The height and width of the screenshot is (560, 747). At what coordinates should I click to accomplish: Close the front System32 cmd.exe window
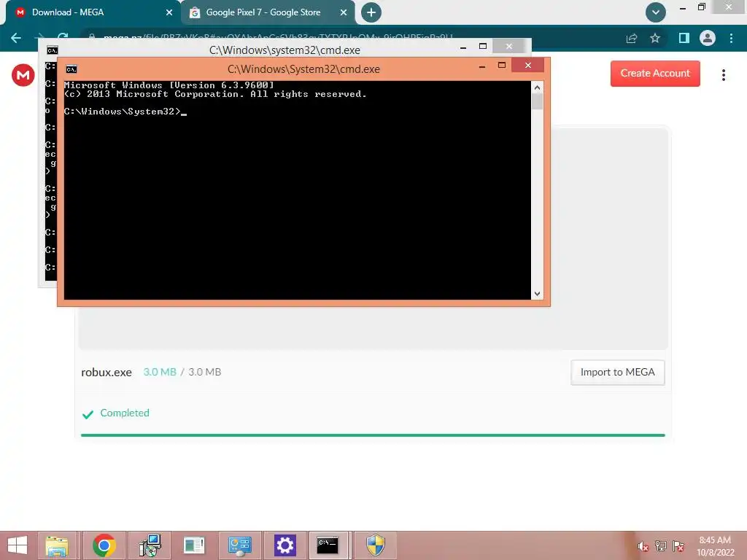click(x=528, y=65)
